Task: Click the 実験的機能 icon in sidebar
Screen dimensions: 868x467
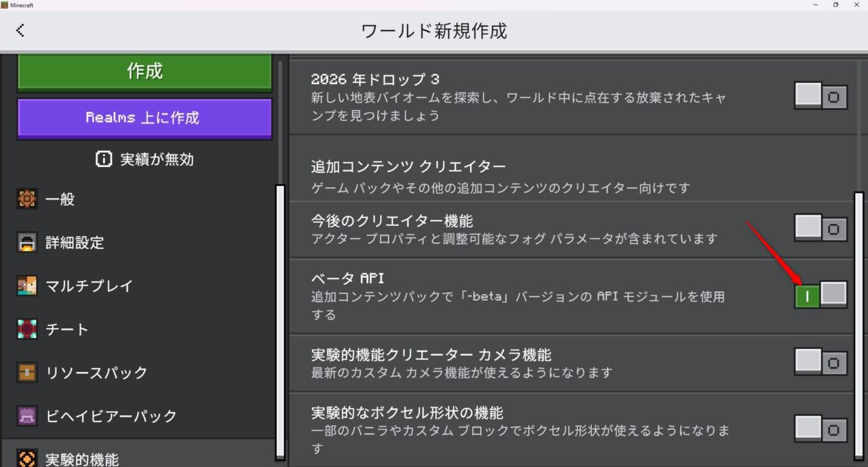Action: tap(27, 459)
